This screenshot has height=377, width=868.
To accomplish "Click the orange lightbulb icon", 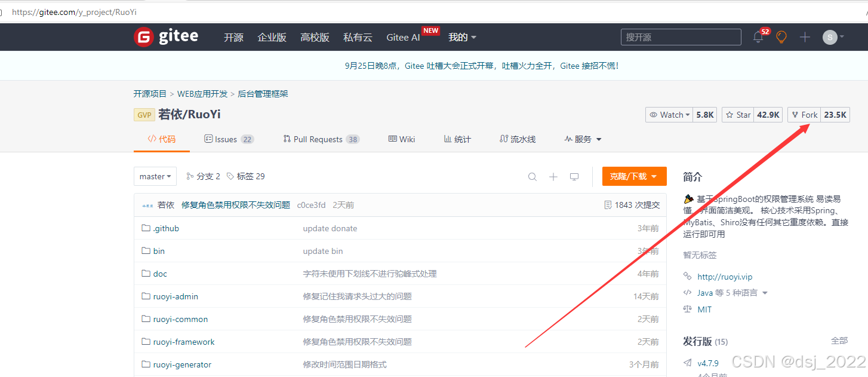I will 781,37.
